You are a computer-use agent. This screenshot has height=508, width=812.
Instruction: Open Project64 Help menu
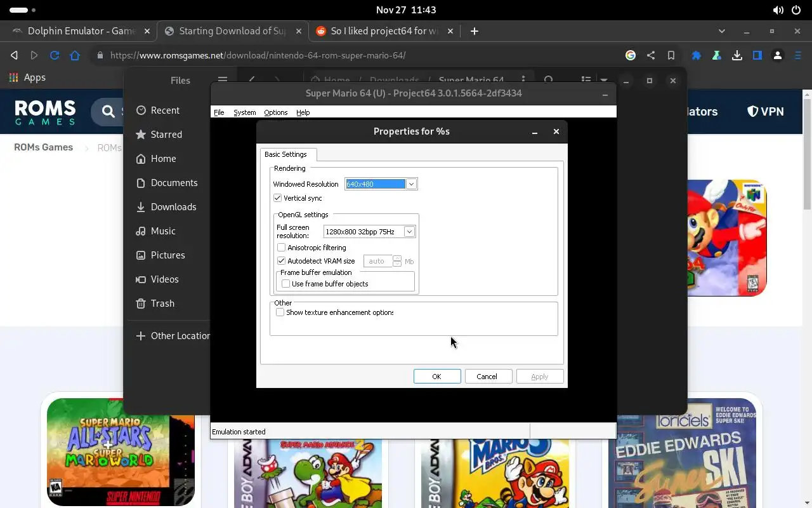(x=303, y=112)
